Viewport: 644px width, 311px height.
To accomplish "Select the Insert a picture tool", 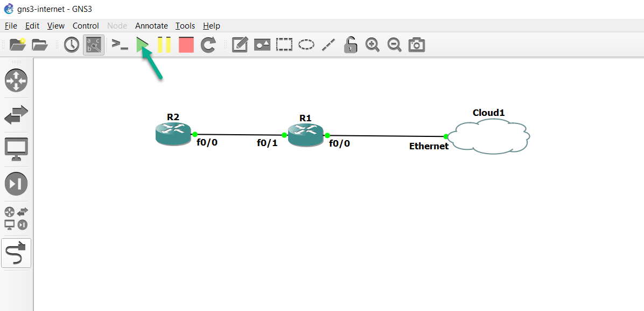I will click(x=262, y=44).
